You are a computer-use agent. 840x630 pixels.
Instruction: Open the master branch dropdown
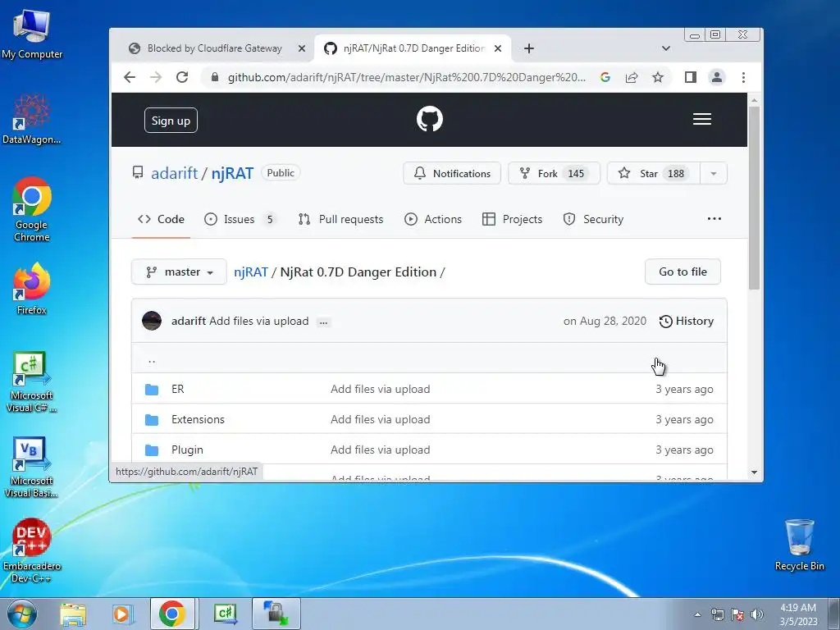click(x=179, y=272)
